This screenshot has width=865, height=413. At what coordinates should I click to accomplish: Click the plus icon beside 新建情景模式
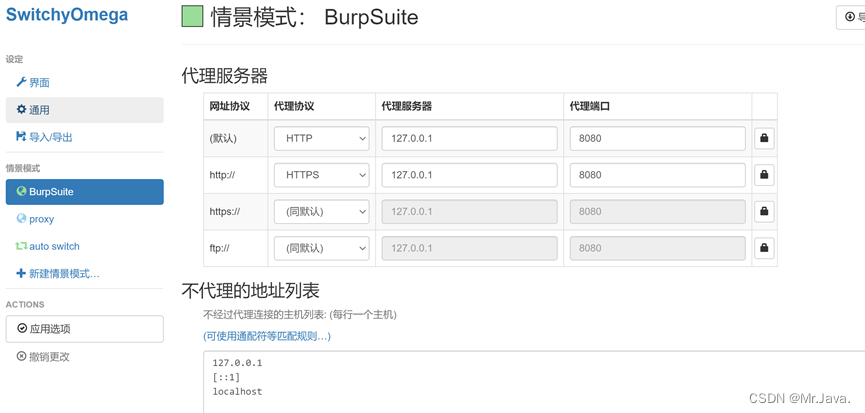22,273
